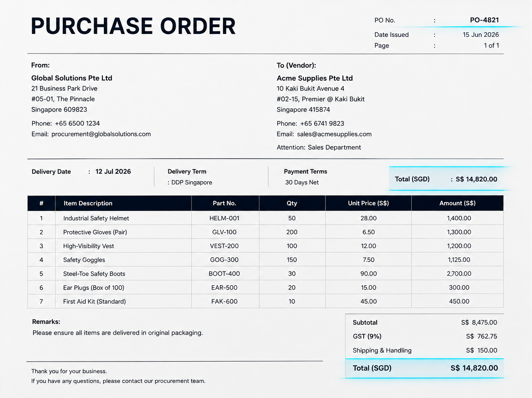Click the Remarks heading
This screenshot has height=398, width=532.
tap(46, 322)
